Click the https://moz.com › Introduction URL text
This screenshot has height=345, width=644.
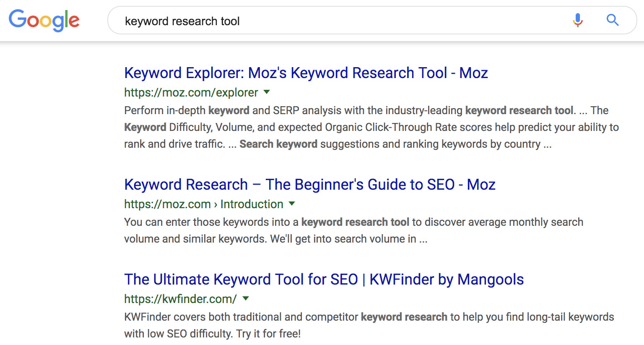coord(204,204)
